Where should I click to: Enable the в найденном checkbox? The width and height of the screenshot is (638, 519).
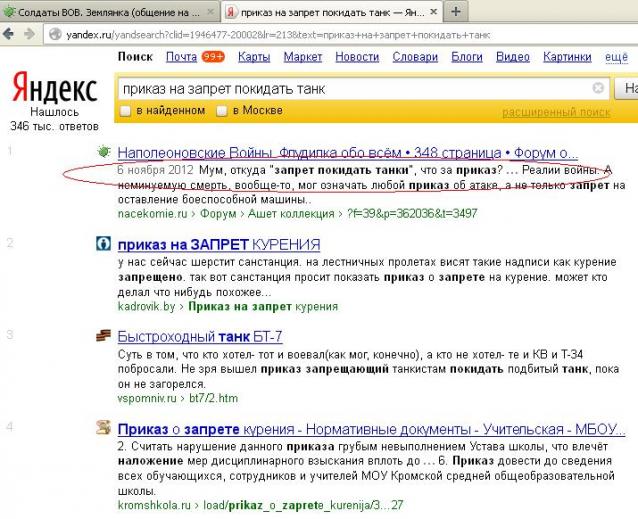126,111
